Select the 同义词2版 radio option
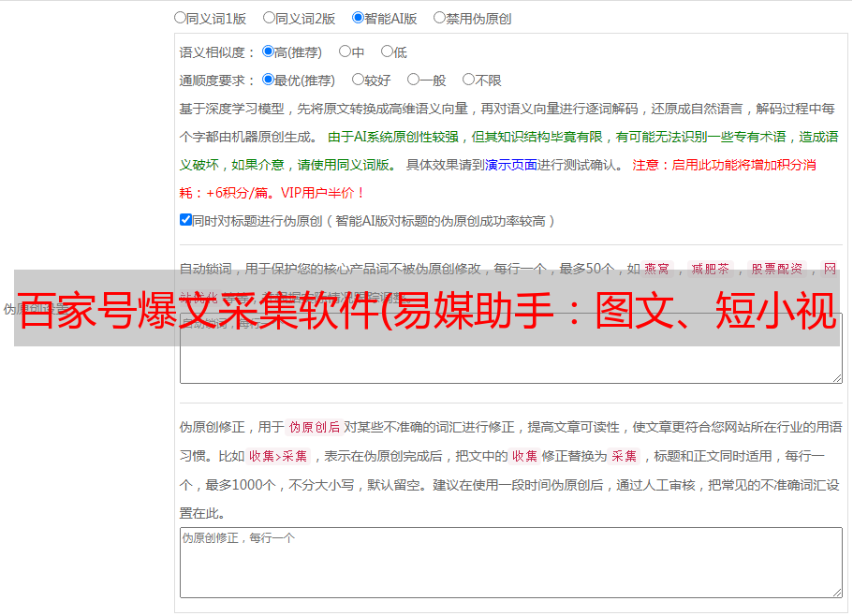Viewport: 853px width, 616px height. tap(269, 18)
